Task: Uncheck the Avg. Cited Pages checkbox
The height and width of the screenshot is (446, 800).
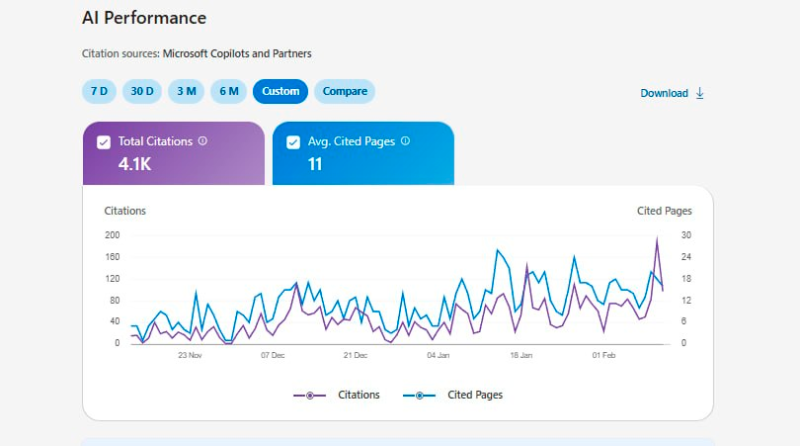Action: [293, 142]
